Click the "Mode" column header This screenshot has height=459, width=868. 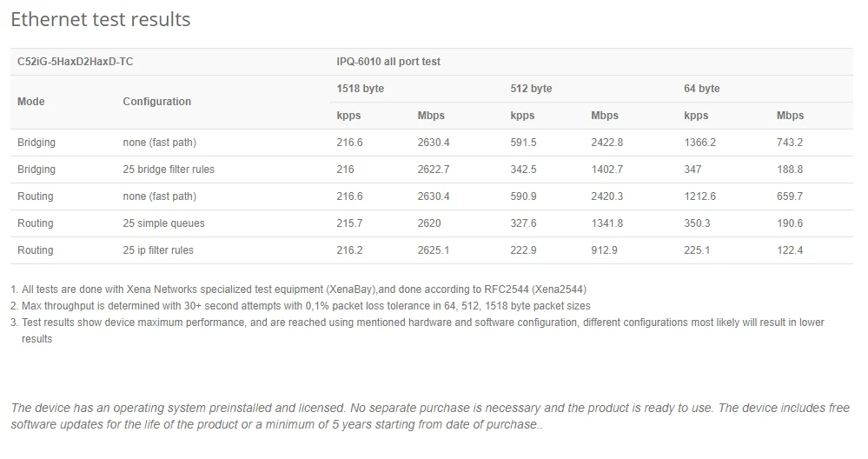click(31, 102)
